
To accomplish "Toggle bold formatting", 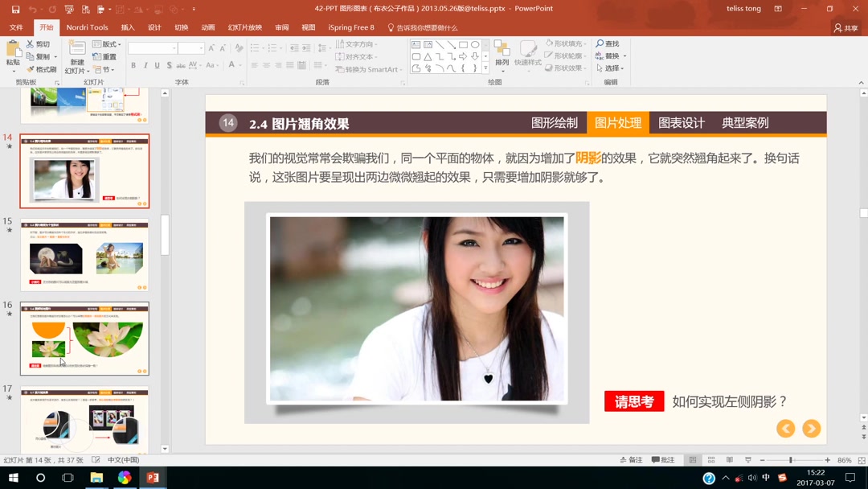I will [x=133, y=66].
